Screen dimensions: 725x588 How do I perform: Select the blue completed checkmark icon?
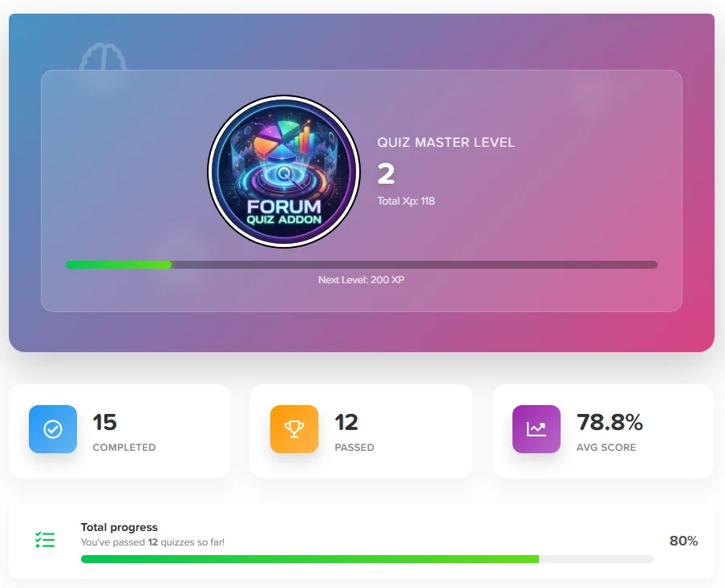(53, 429)
